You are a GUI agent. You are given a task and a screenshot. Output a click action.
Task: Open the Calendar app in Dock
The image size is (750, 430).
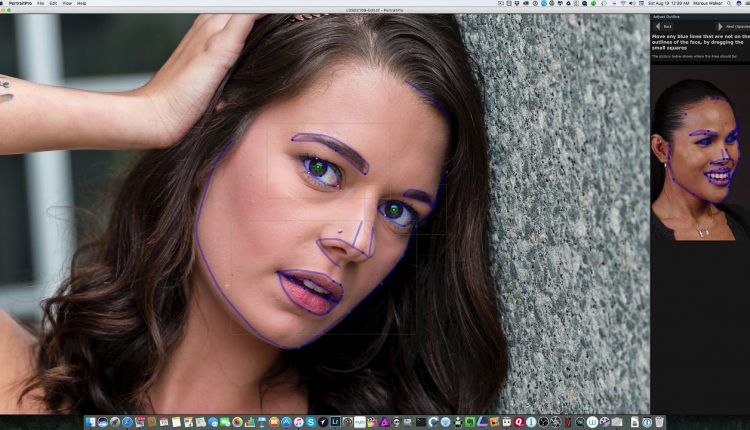(x=164, y=422)
